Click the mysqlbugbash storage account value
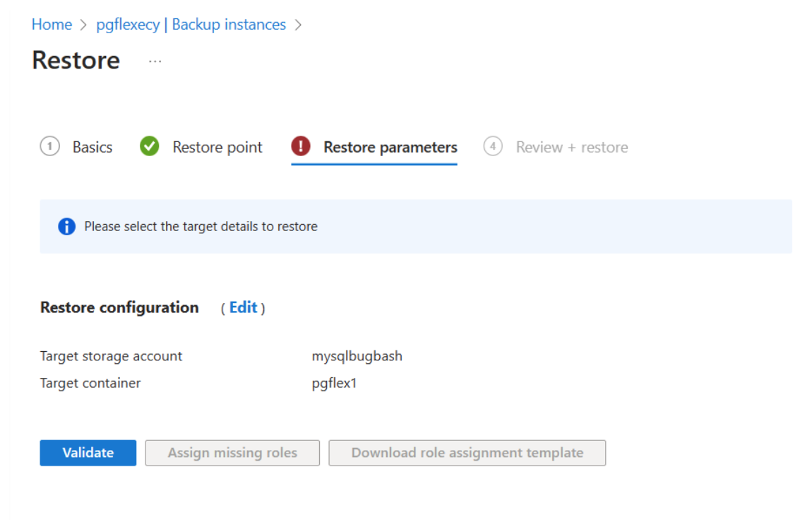The height and width of the screenshot is (520, 812). 357,356
